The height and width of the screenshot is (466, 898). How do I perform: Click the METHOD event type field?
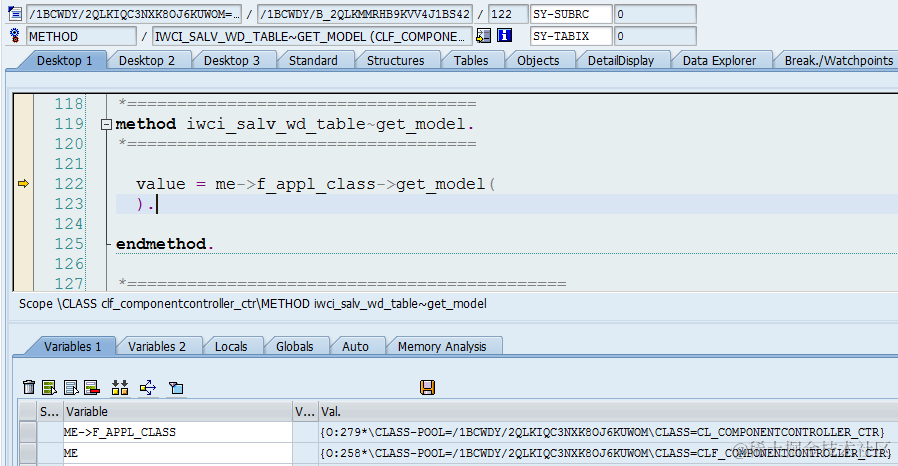[x=81, y=36]
